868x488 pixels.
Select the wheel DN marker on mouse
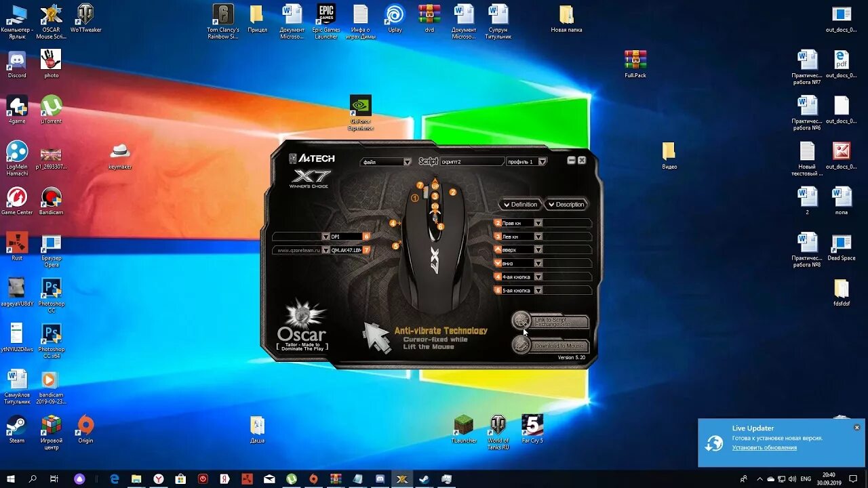click(x=435, y=206)
